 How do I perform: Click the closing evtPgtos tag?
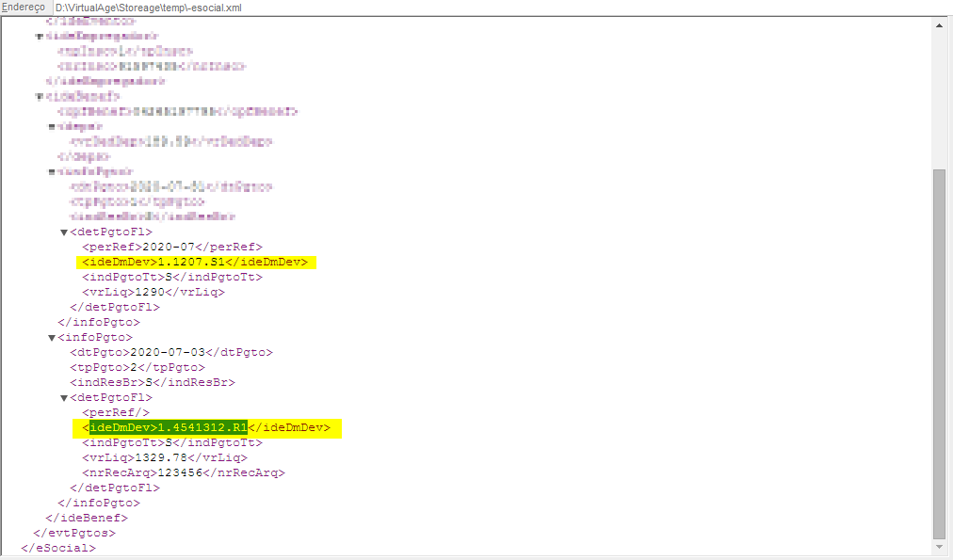(x=74, y=534)
